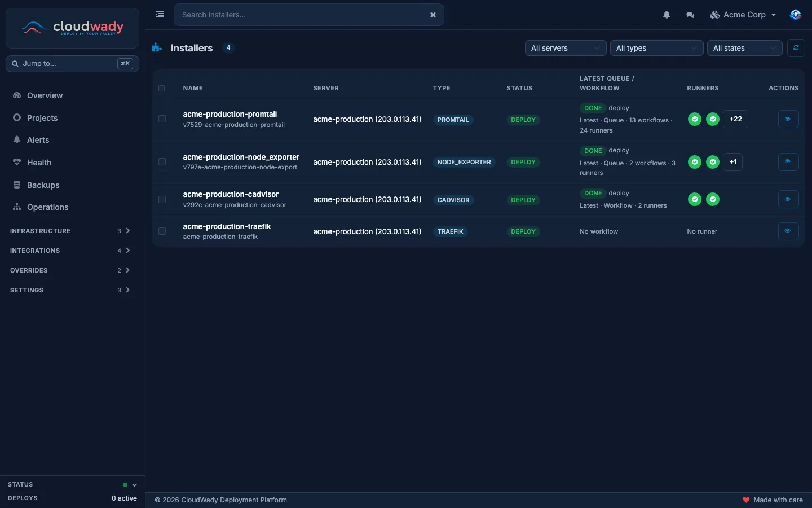View acme-production-traefik installer details

(788, 231)
